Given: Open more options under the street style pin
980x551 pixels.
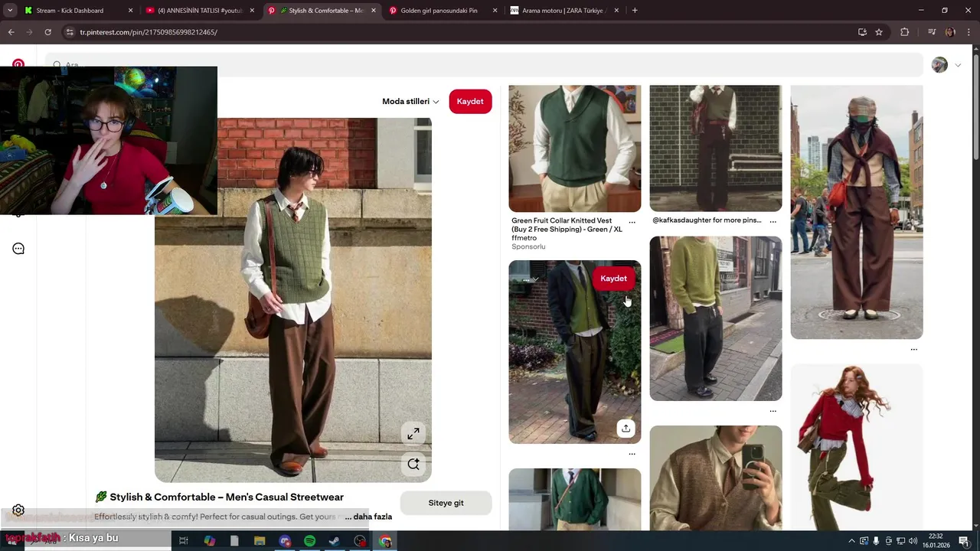Looking at the screenshot, I should click(913, 350).
